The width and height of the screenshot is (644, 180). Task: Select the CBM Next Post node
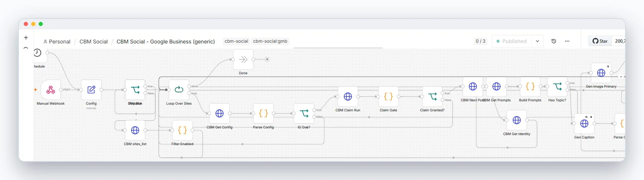pos(473,86)
